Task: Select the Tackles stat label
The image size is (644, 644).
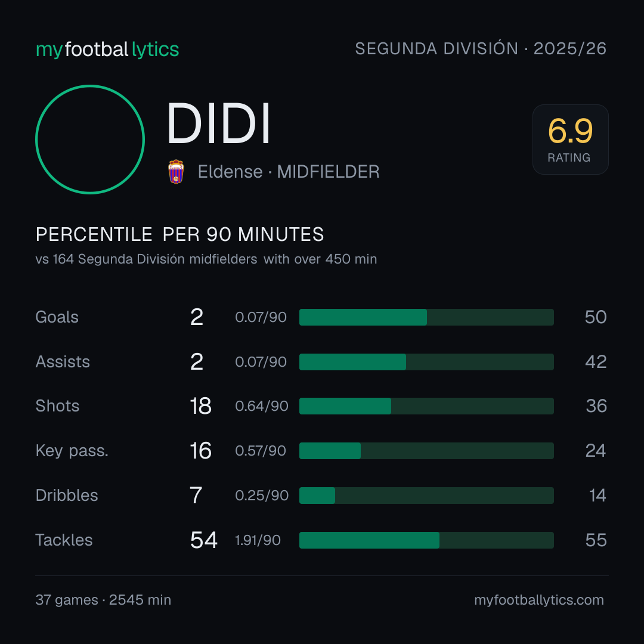Action: (64, 540)
